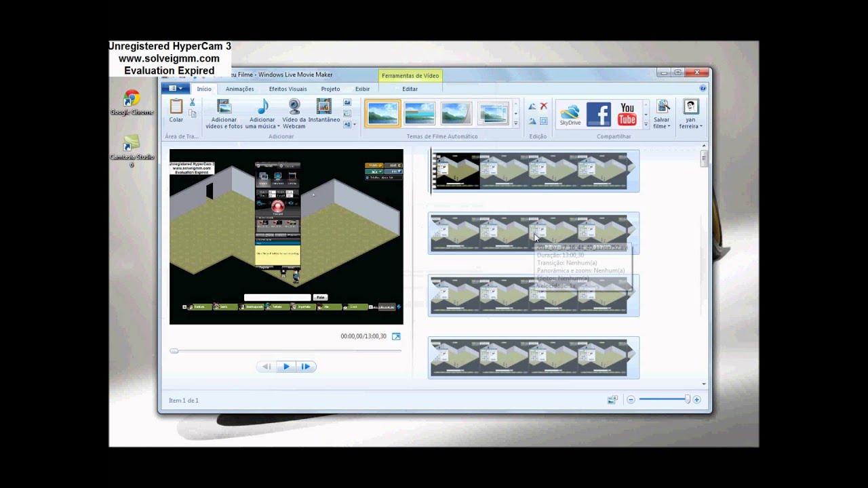Expand the AutoMovie themes gallery

coord(515,125)
